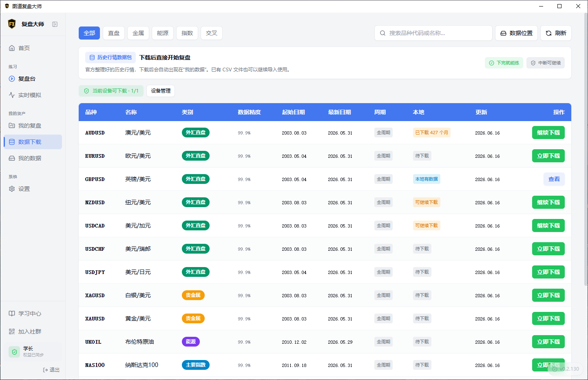Image resolution: width=588 pixels, height=380 pixels.
Task: Click 立即下载 for XAGUSD
Action: pos(548,295)
